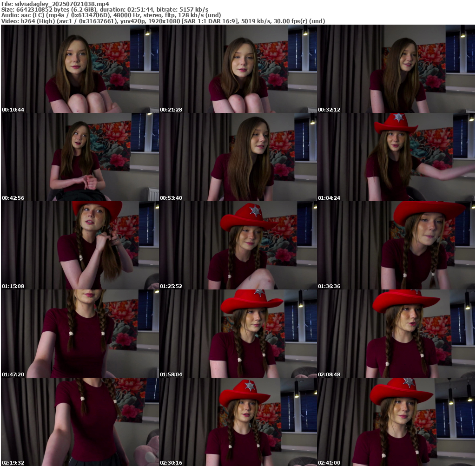
Task: Click the thumbnail marked 01:25:52
Action: pyautogui.click(x=238, y=245)
